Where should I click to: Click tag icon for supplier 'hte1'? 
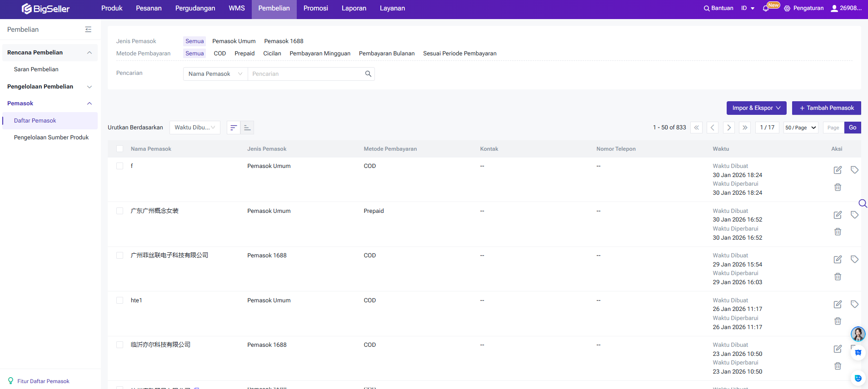854,304
